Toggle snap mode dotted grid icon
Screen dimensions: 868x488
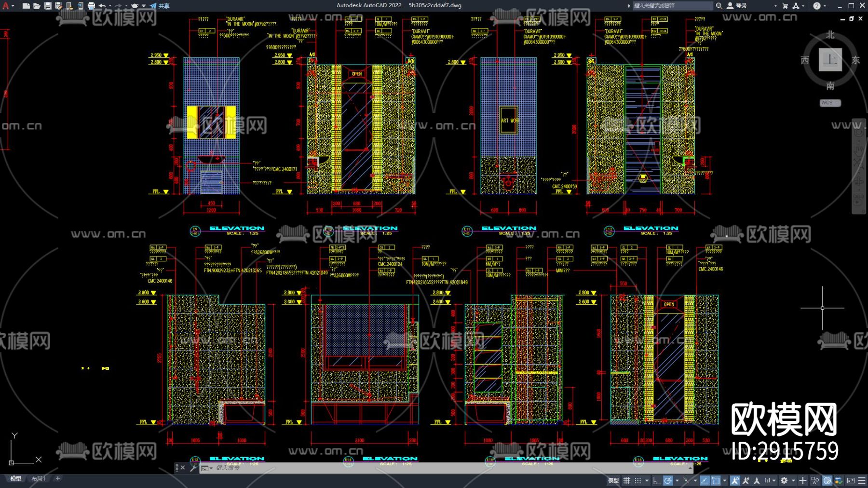click(x=638, y=480)
